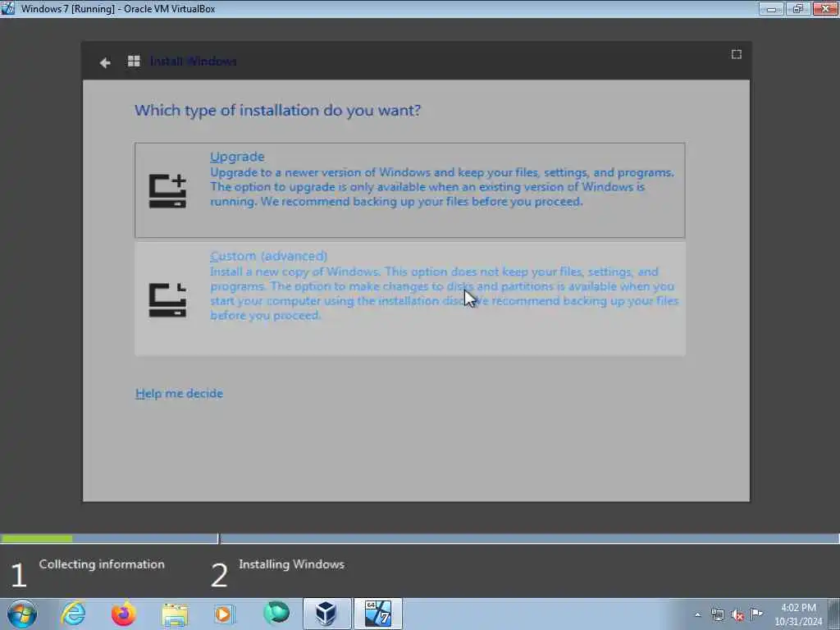This screenshot has height=630, width=840.
Task: Click the VirtualBox window title bar icon
Action: [x=7, y=8]
